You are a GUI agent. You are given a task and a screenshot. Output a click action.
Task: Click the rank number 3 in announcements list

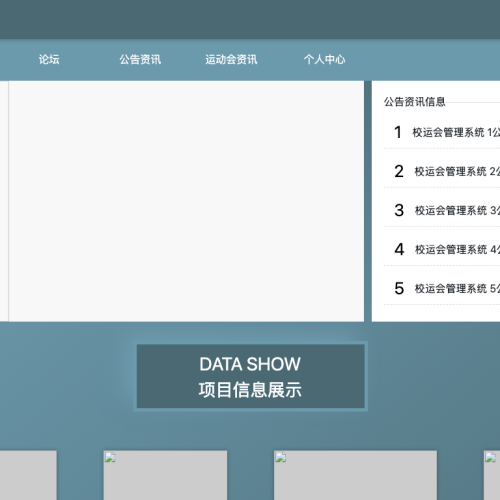[x=399, y=210]
